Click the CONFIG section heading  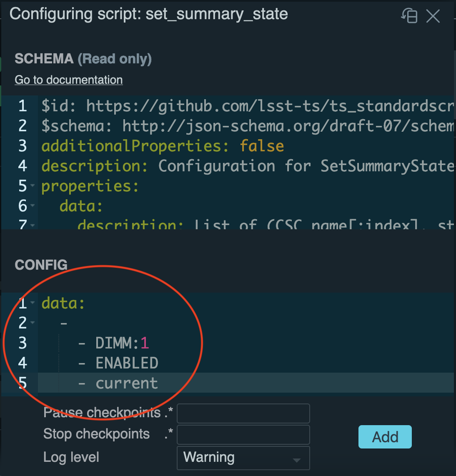point(41,264)
